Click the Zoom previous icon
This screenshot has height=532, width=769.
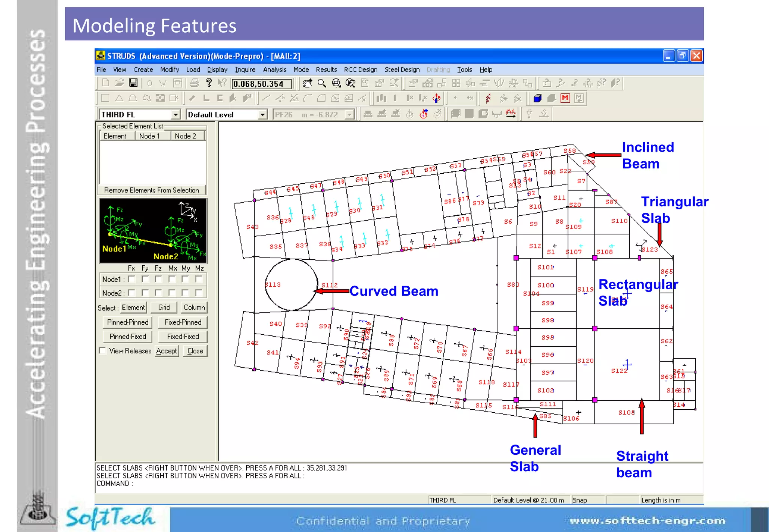(351, 83)
